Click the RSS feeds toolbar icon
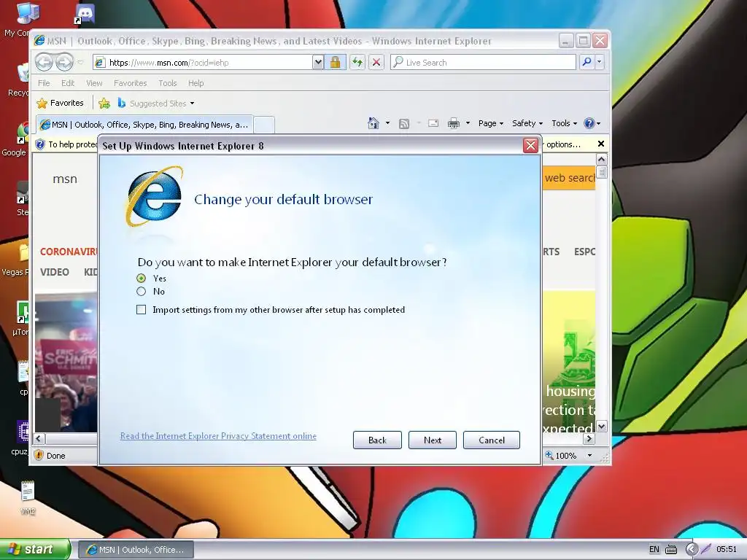The width and height of the screenshot is (747, 560). [x=404, y=124]
